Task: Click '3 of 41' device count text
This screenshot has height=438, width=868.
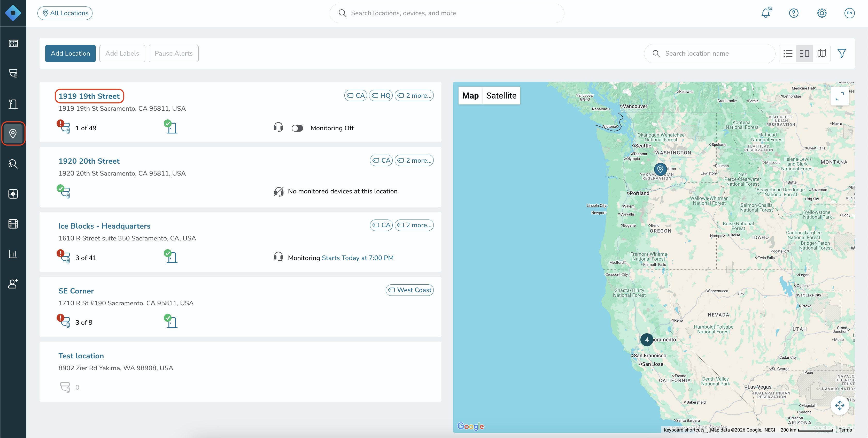Action: click(86, 258)
